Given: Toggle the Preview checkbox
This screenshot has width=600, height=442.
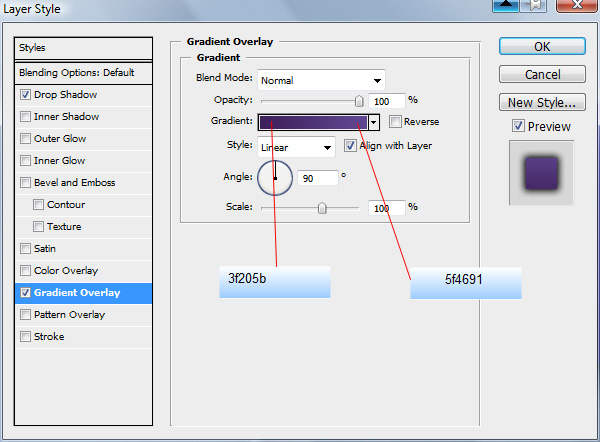Looking at the screenshot, I should coord(518,126).
